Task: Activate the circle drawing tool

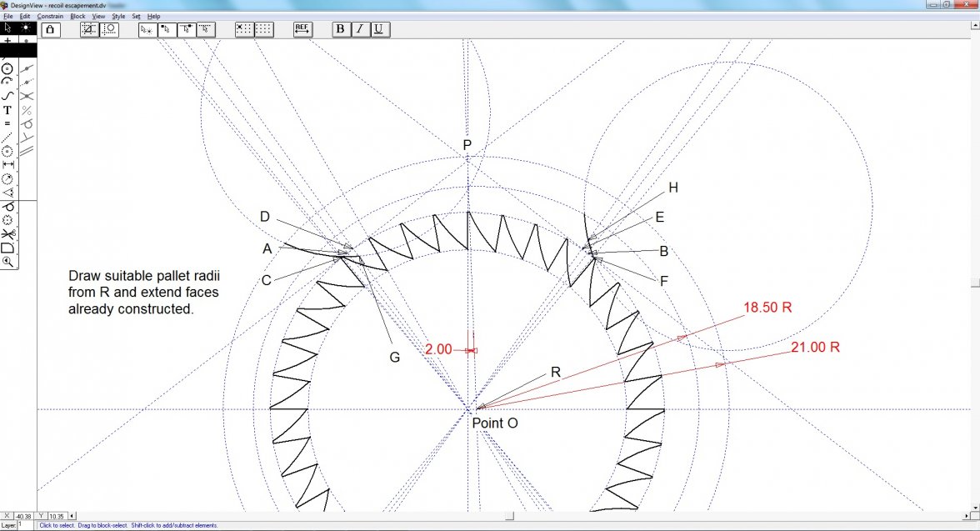Action: [x=8, y=68]
